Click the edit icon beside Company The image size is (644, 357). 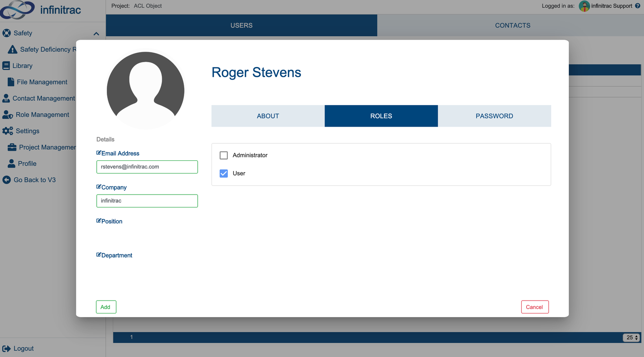click(x=98, y=187)
